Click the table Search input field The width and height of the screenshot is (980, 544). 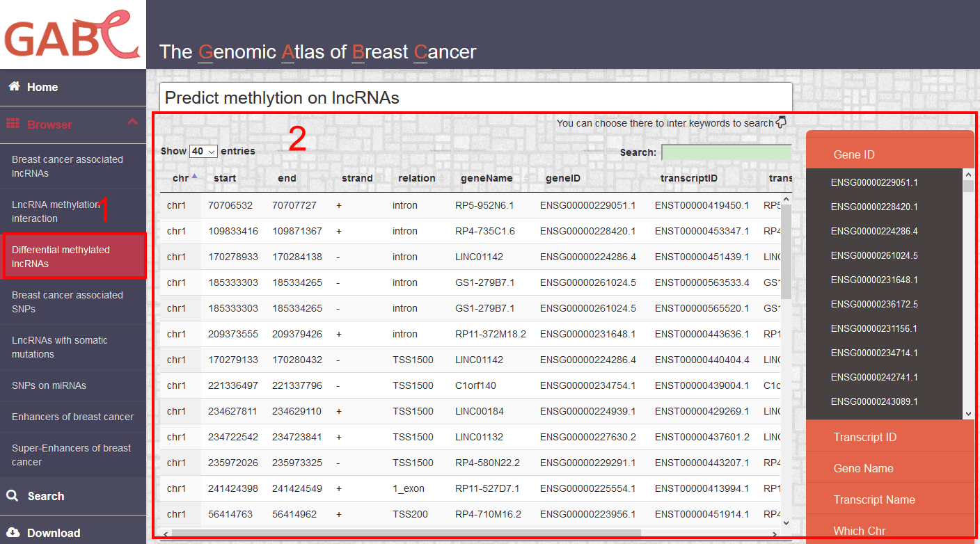[x=726, y=152]
